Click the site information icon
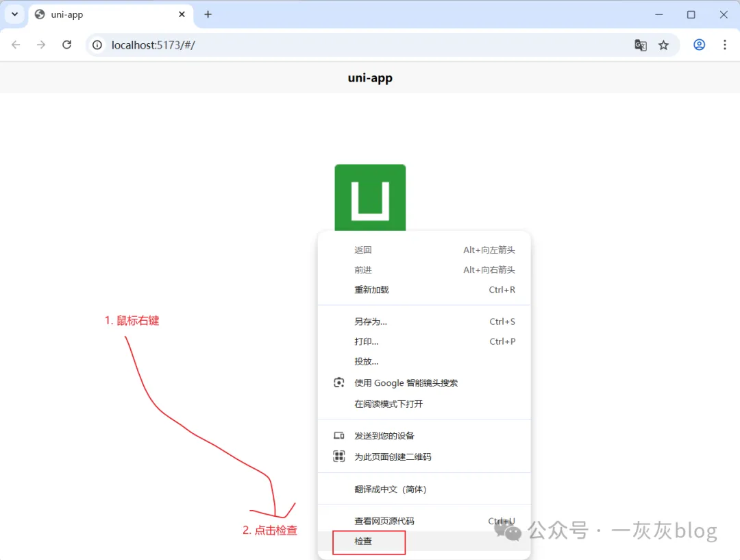The height and width of the screenshot is (560, 740). point(98,45)
